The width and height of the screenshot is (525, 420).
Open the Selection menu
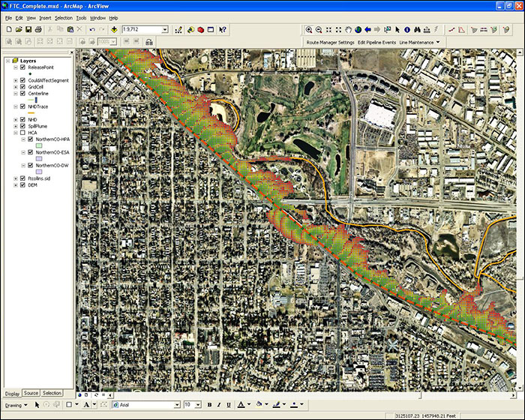64,18
